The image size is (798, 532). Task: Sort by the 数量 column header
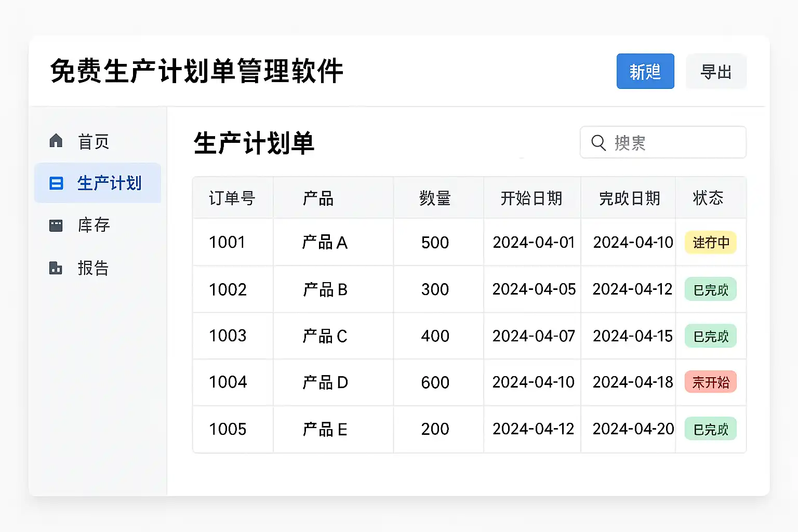[435, 198]
